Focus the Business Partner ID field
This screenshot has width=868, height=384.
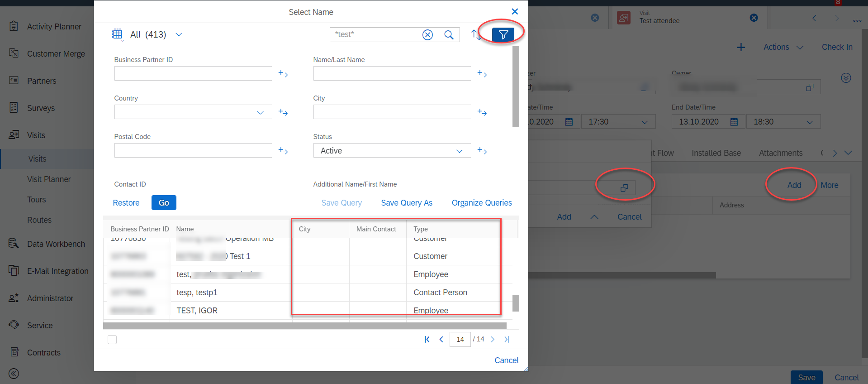point(193,73)
